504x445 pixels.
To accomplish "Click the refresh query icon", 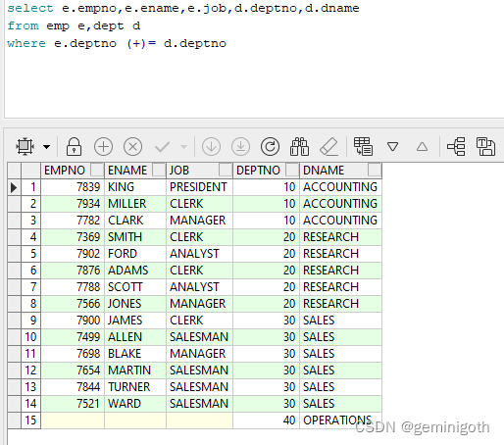I will tap(270, 146).
